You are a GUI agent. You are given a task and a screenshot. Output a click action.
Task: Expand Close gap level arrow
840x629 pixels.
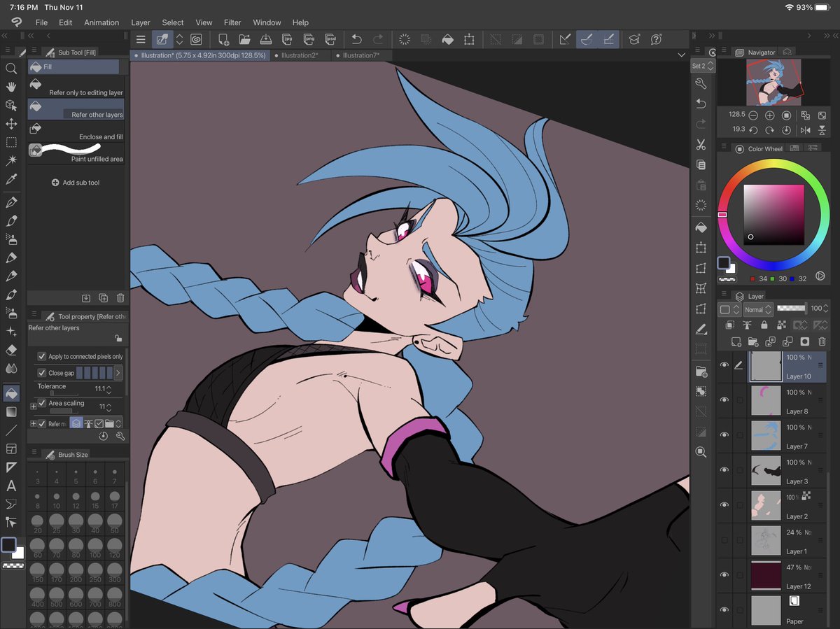pos(118,373)
